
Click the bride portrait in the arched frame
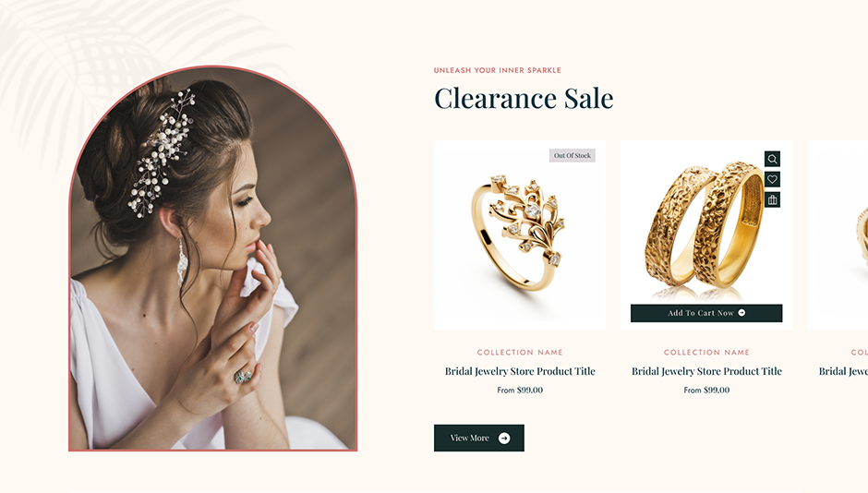213,259
